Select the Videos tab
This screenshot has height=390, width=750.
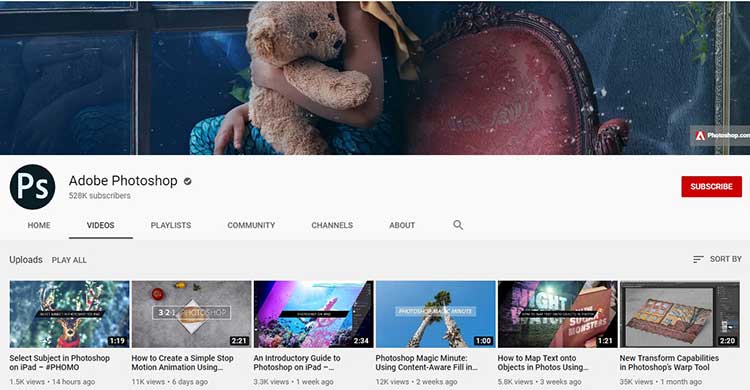[x=100, y=225]
